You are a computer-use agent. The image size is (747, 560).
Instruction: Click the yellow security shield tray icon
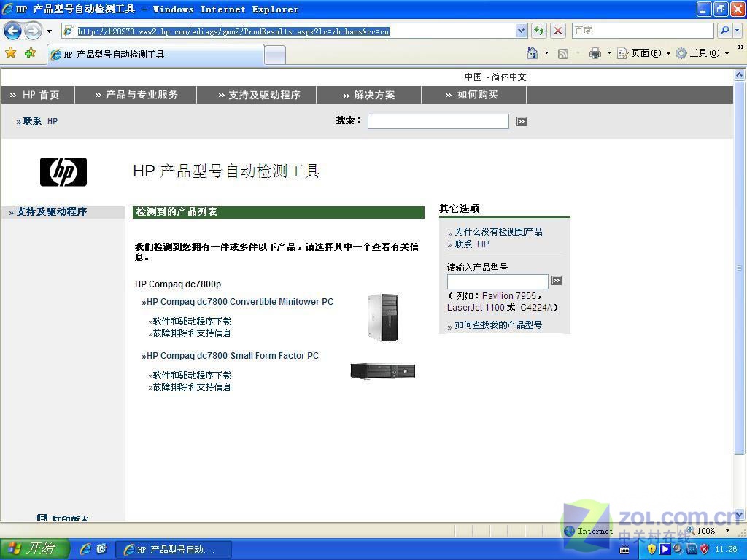point(651,549)
